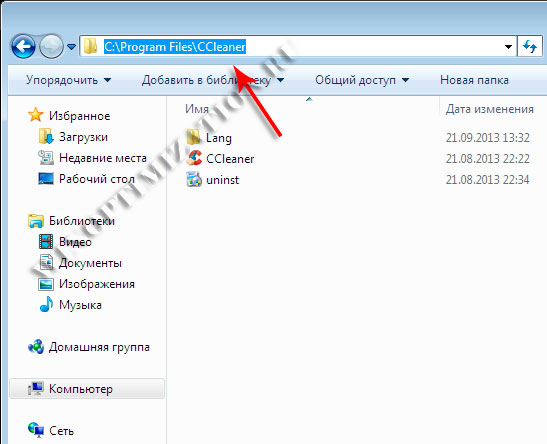This screenshot has height=444, width=547.
Task: Select Сеть in the navigation pane
Action: click(x=61, y=431)
